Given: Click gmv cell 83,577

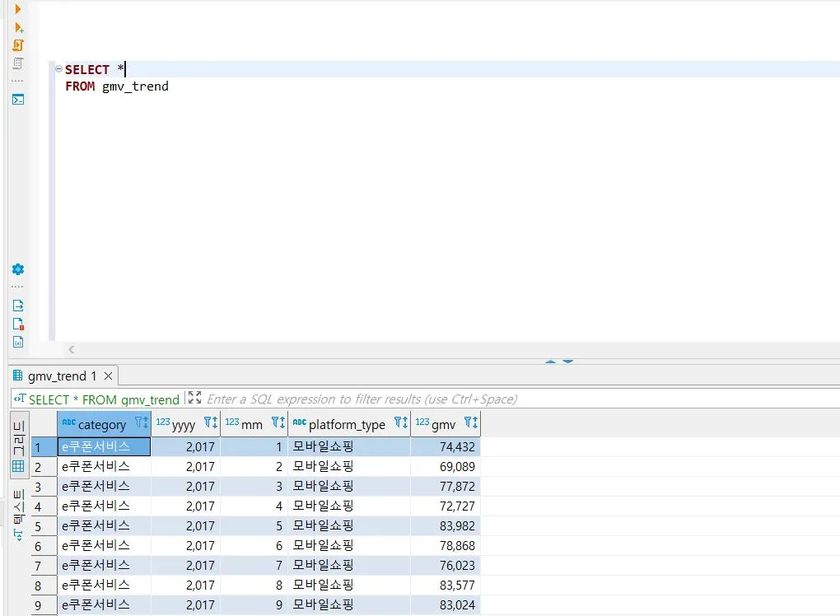Looking at the screenshot, I should [446, 586].
